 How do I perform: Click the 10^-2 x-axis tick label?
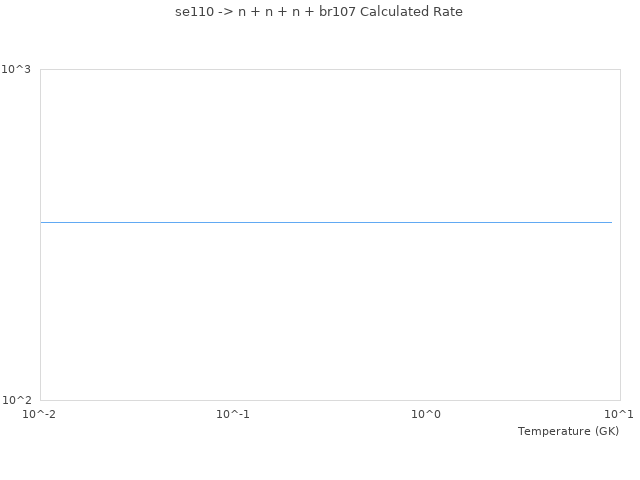point(40,414)
